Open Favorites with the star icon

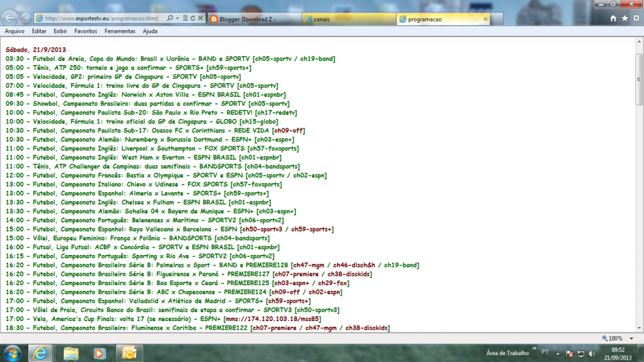coord(625,18)
